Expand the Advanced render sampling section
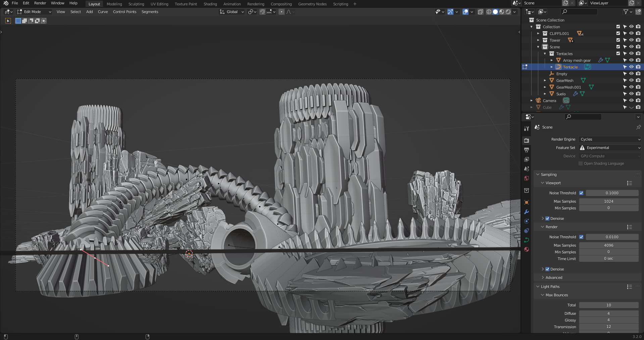The height and width of the screenshot is (340, 644). click(554, 278)
